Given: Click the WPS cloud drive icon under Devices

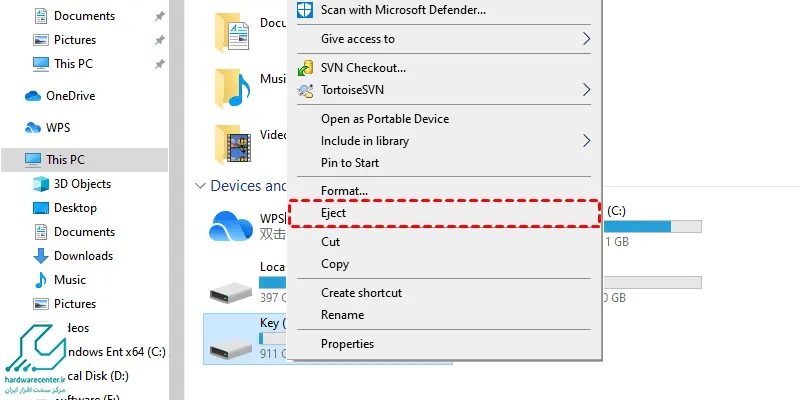Looking at the screenshot, I should [x=231, y=226].
